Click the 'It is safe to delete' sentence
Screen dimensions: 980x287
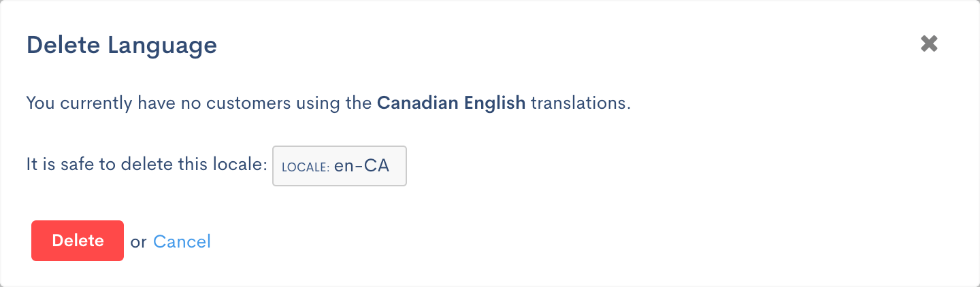point(146,165)
